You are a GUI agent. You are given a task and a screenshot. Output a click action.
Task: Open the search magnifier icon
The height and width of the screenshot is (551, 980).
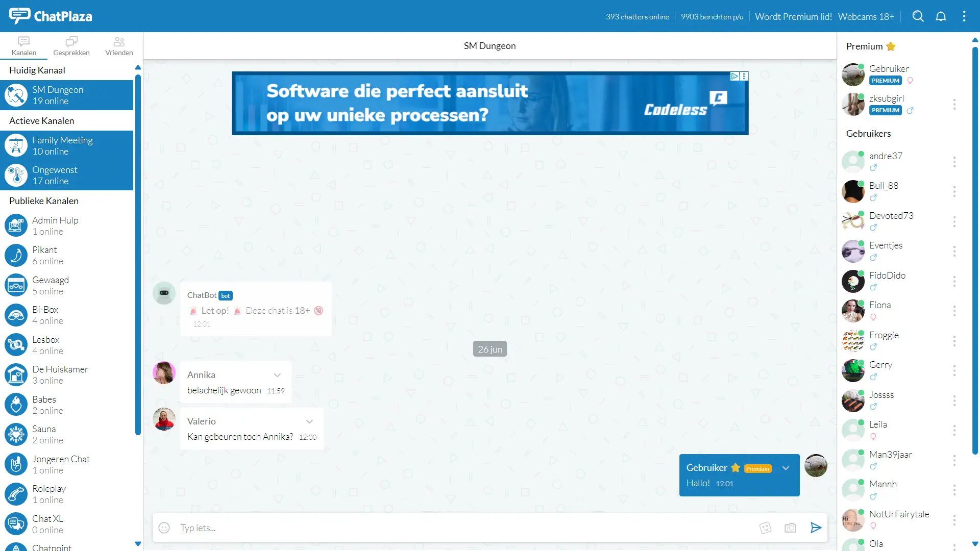[x=918, y=16]
